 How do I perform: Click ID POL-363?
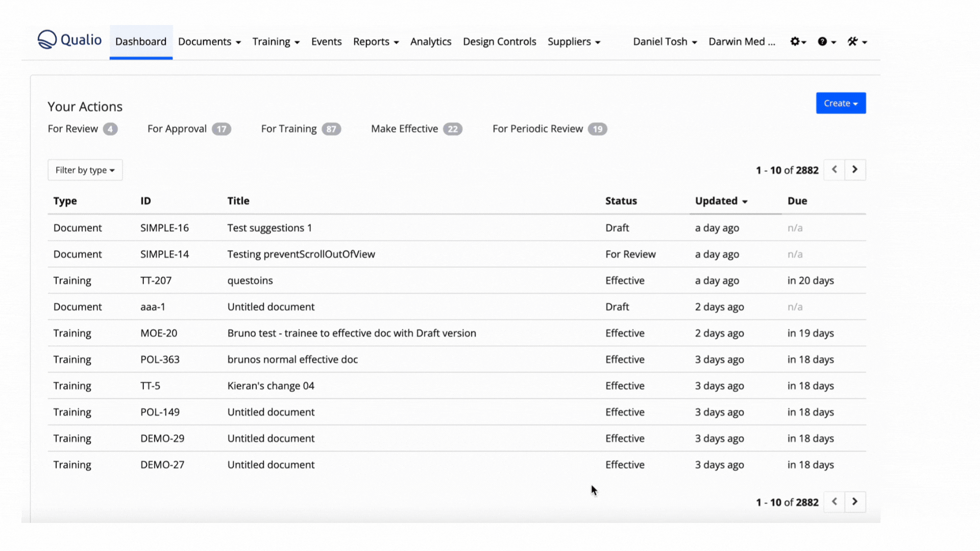pos(160,360)
